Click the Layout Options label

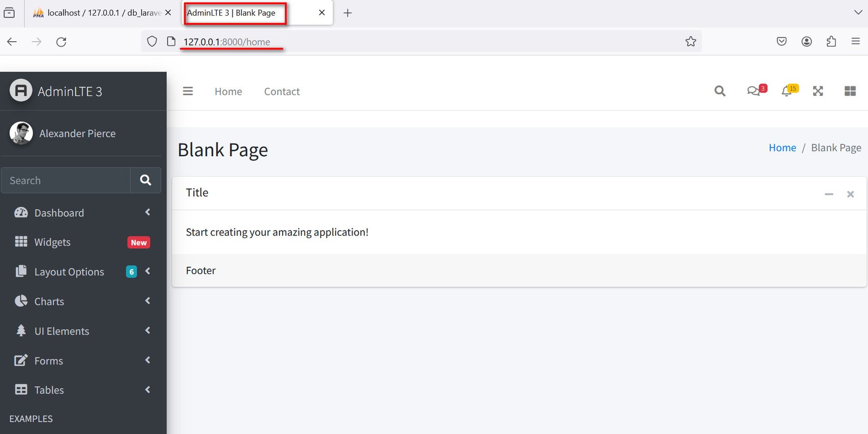click(69, 272)
